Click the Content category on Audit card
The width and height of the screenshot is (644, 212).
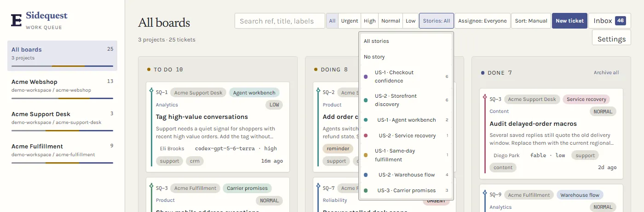(x=499, y=111)
